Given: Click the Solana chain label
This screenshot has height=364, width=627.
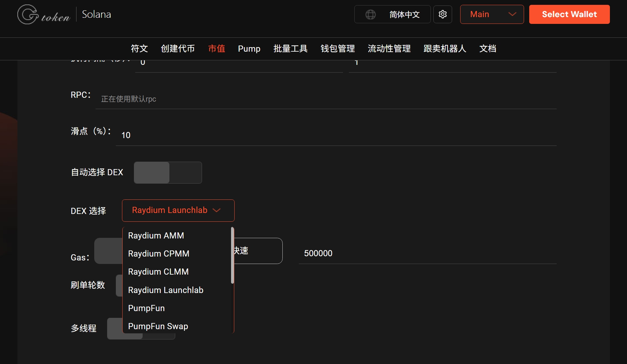Looking at the screenshot, I should point(96,14).
